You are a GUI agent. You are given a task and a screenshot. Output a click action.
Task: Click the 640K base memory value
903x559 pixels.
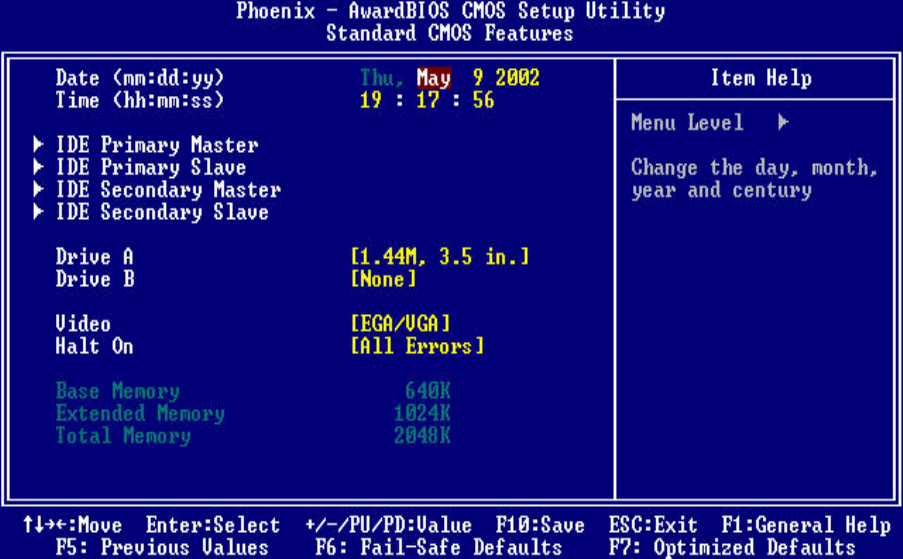[427, 391]
